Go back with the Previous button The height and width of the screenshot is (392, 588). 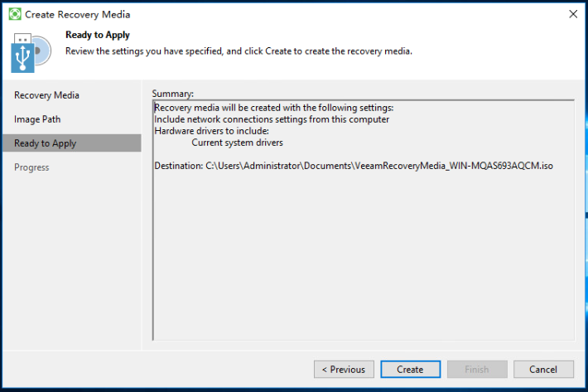point(344,370)
